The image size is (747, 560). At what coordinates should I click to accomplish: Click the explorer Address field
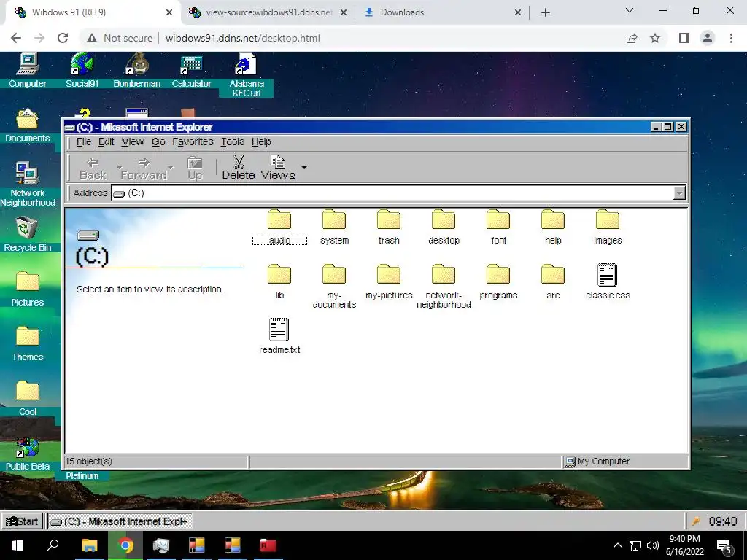(392, 192)
